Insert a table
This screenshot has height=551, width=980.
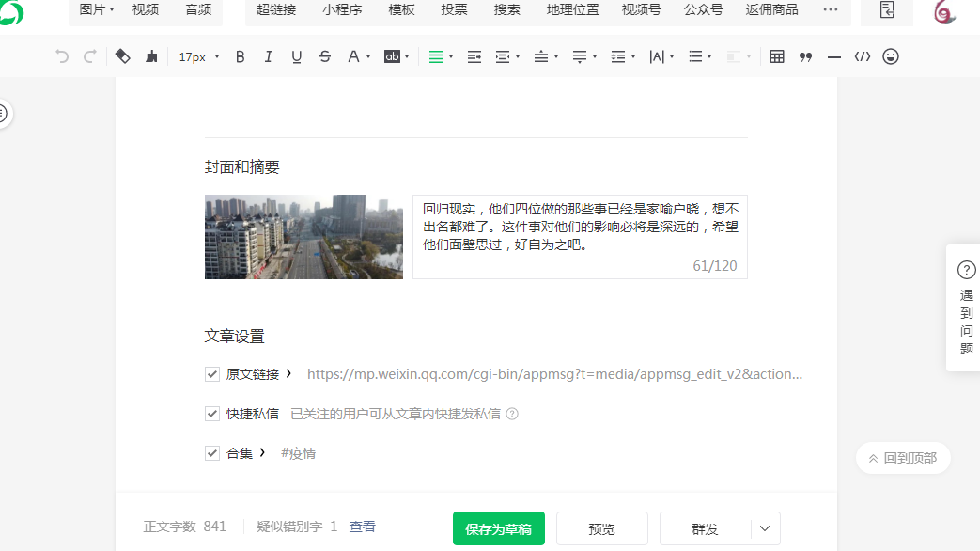[x=777, y=57]
